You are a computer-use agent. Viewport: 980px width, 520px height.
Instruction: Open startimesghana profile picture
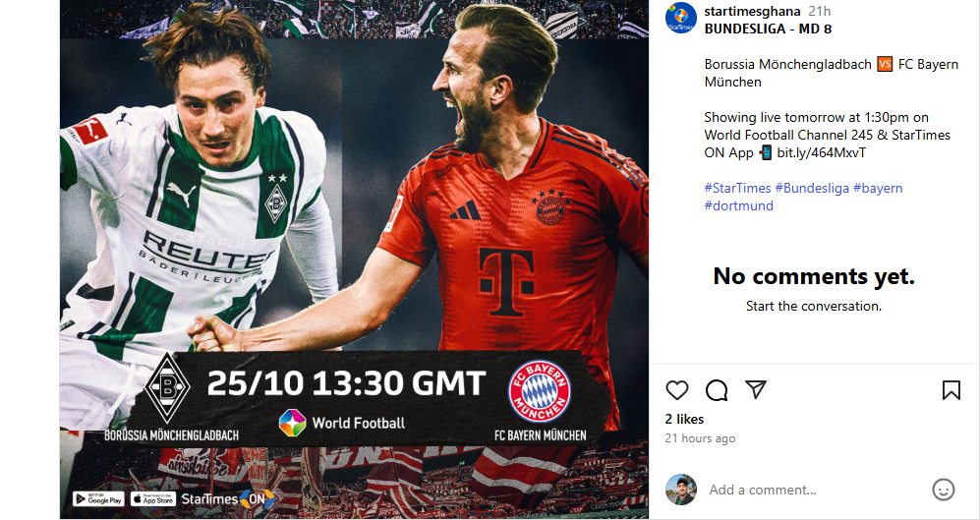(680, 18)
